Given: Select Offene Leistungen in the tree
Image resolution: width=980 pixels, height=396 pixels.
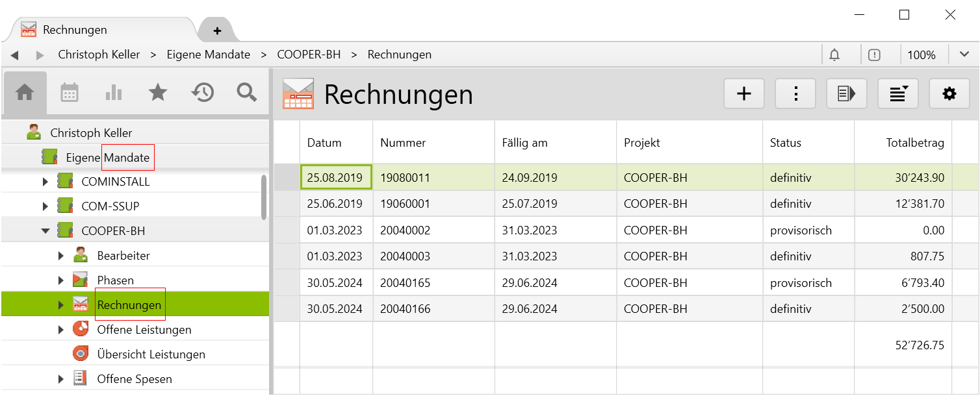Looking at the screenshot, I should coord(144,330).
